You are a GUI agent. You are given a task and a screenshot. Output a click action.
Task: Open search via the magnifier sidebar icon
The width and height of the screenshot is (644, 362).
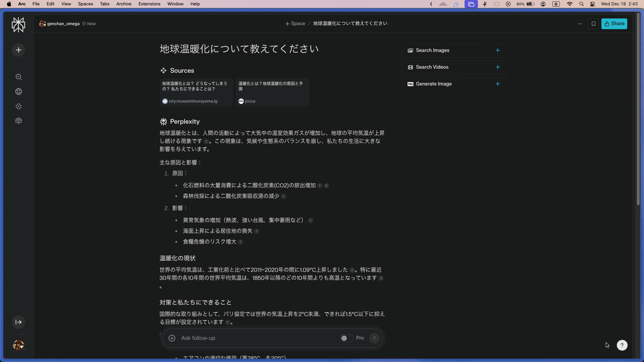(x=18, y=77)
